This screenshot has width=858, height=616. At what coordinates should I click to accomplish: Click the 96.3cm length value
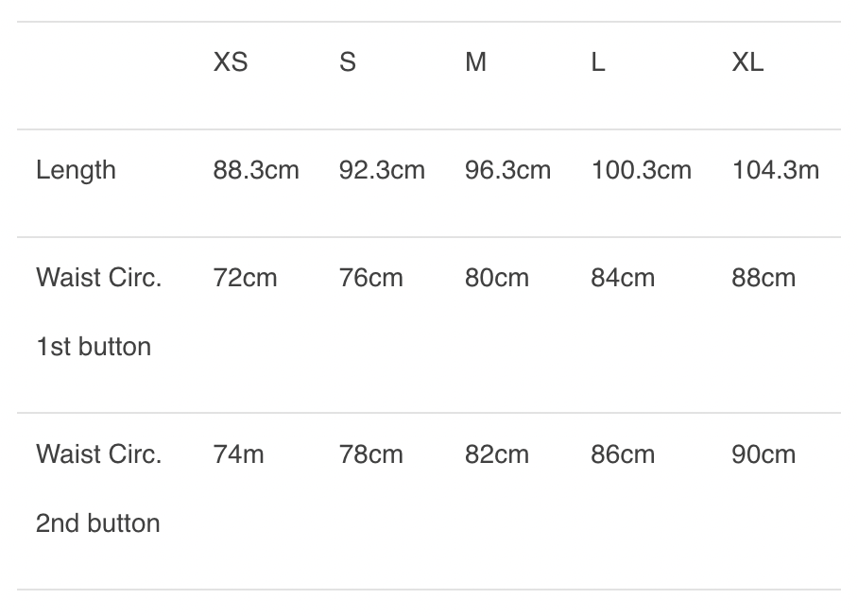(x=507, y=170)
